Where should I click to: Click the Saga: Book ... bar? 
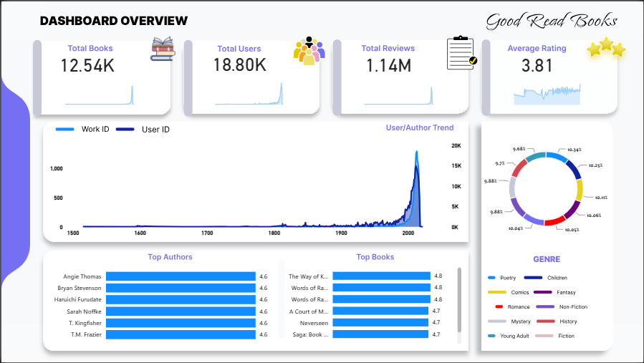click(x=380, y=334)
